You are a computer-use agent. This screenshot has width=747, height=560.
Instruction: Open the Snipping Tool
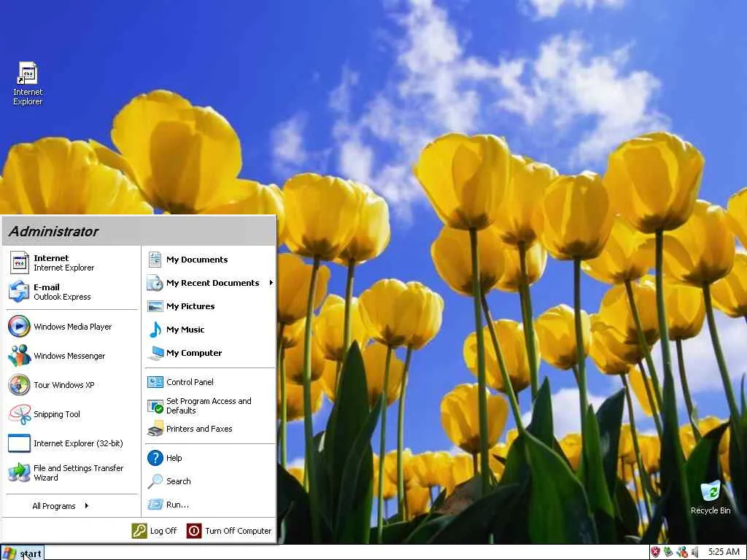click(x=72, y=414)
